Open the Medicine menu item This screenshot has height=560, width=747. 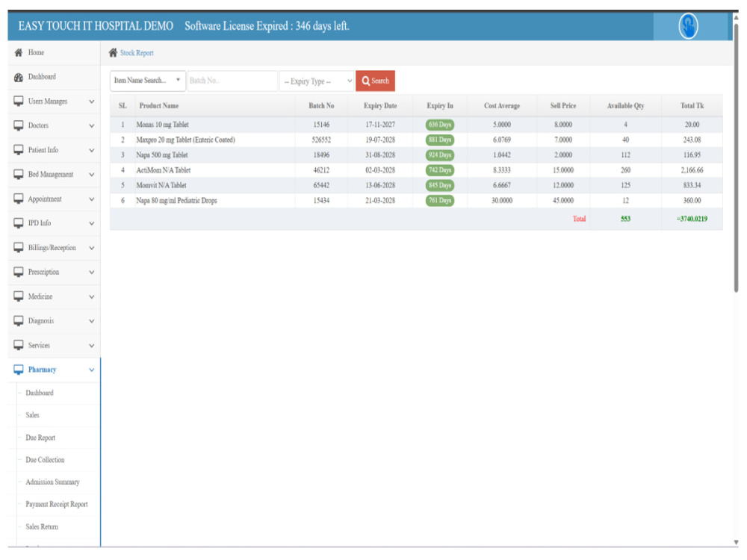[x=55, y=296]
